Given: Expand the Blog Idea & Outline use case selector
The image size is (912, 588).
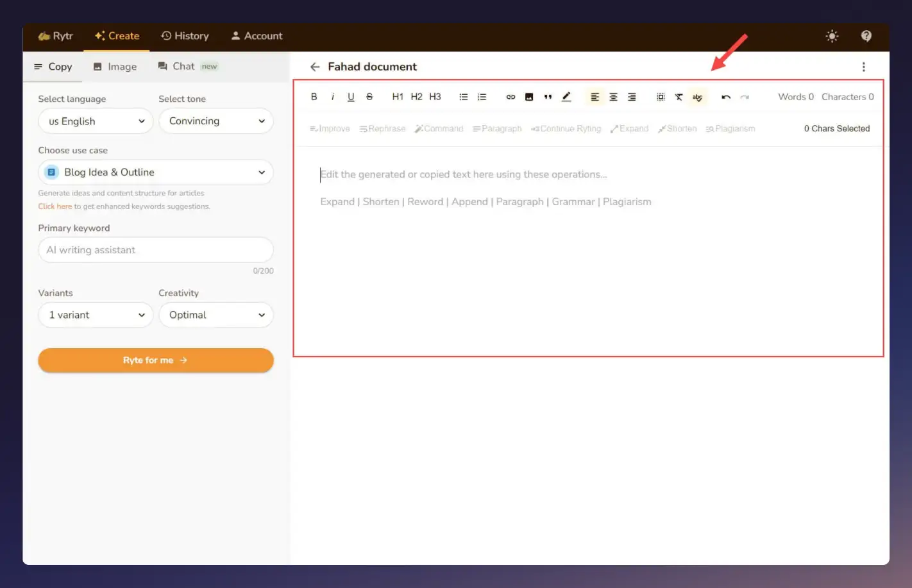Looking at the screenshot, I should click(155, 172).
